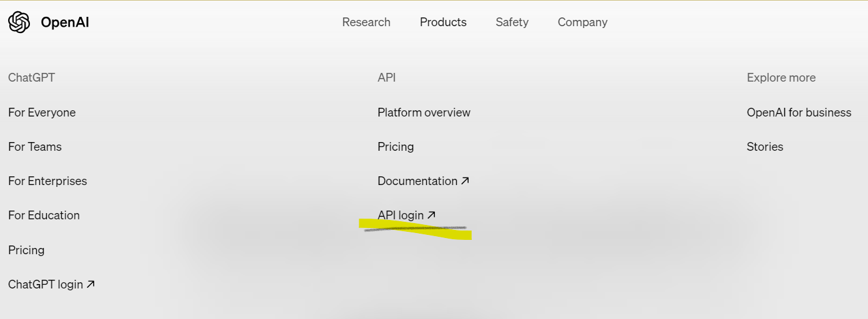Click external arrow icon beside Documentation
This screenshot has width=868, height=319.
(465, 181)
